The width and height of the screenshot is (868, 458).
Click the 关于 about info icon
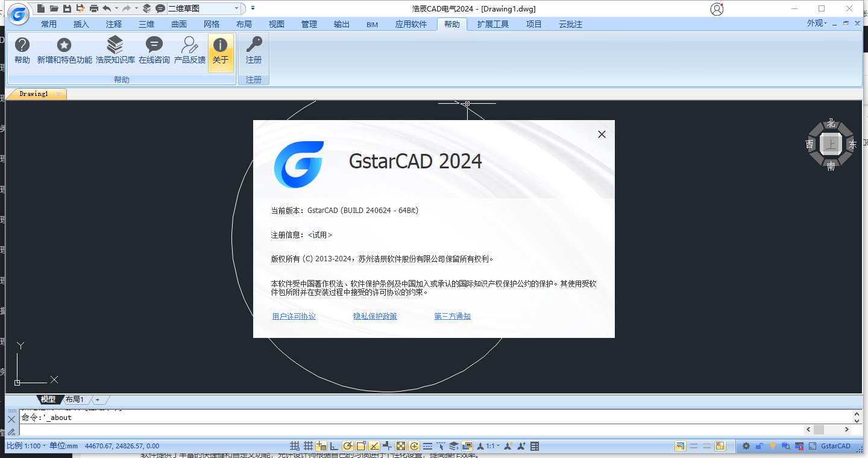point(221,52)
